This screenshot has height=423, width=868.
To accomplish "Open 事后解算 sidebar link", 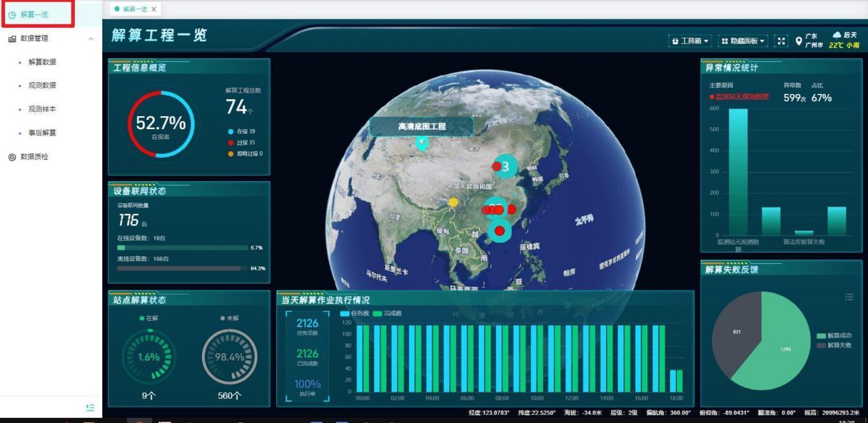I will [42, 133].
